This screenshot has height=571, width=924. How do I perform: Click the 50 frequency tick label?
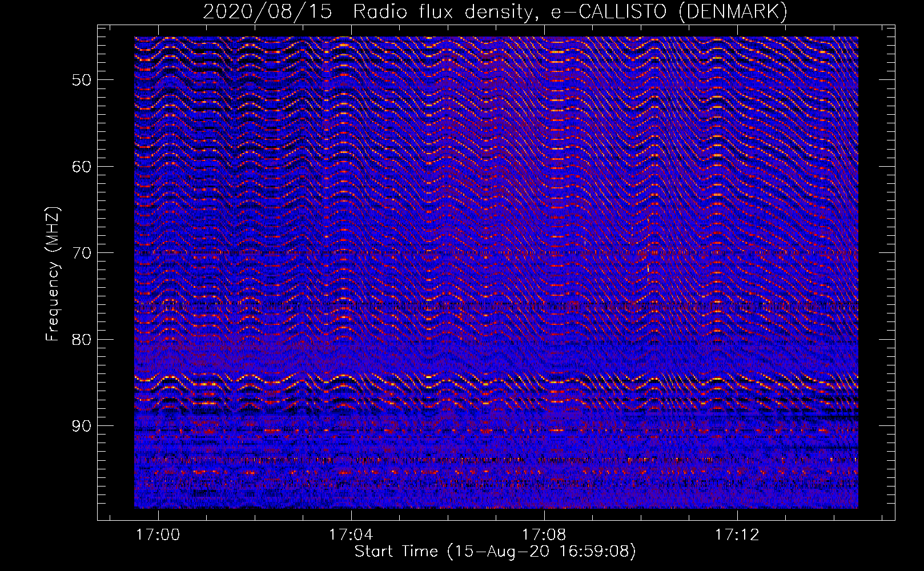pos(82,79)
